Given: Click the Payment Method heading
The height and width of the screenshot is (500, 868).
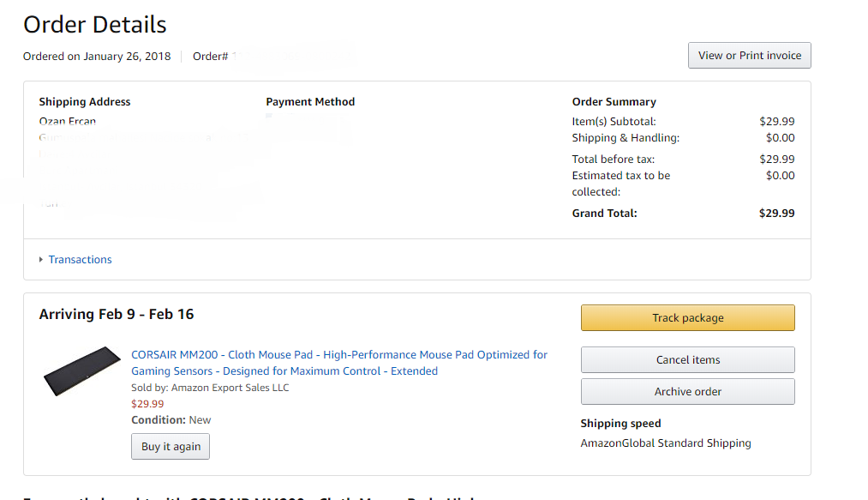Looking at the screenshot, I should pos(310,102).
